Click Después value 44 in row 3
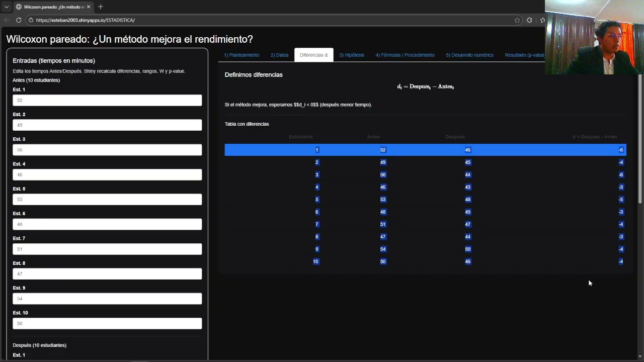The height and width of the screenshot is (362, 644). [468, 174]
